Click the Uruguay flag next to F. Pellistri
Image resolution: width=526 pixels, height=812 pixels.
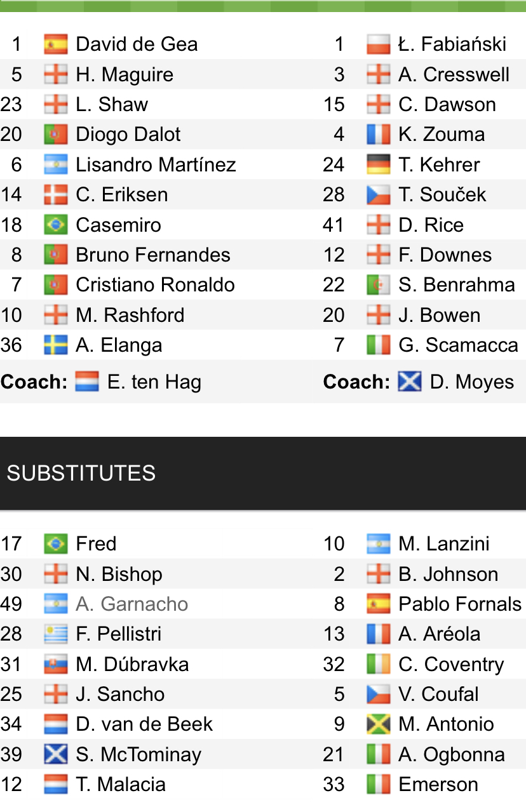(x=56, y=634)
